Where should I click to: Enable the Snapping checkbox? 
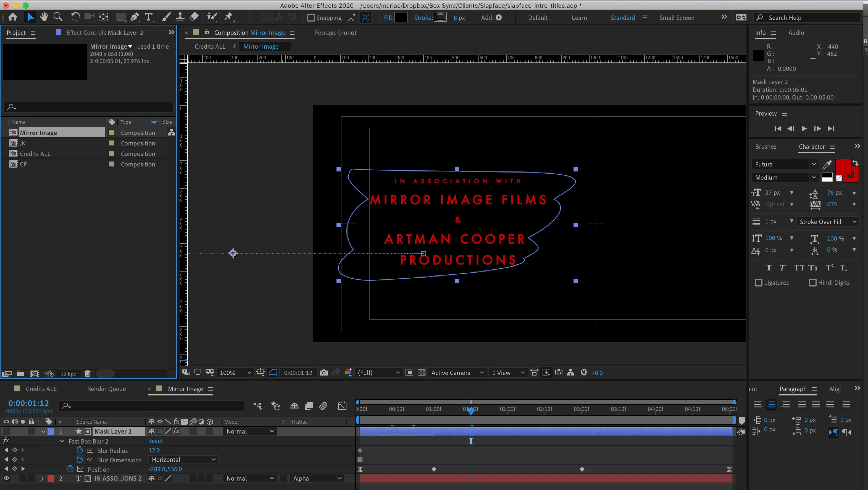click(x=311, y=18)
